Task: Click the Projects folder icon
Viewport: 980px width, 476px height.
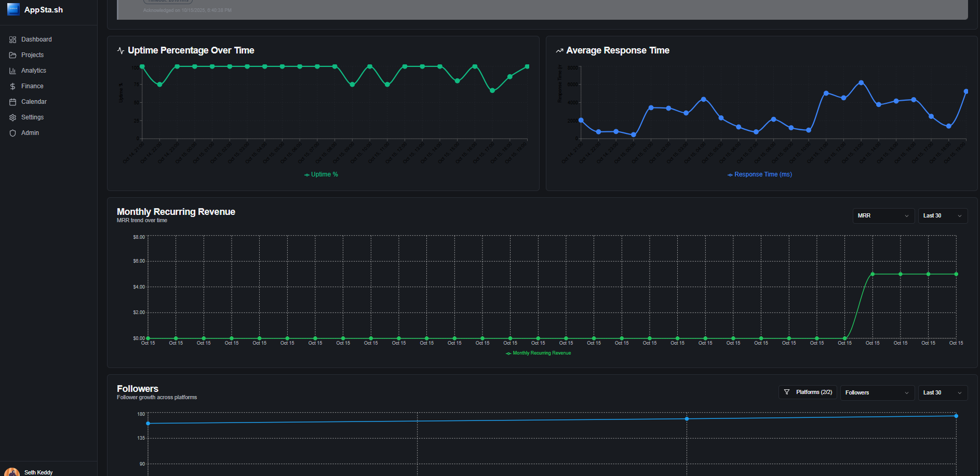Action: tap(12, 55)
